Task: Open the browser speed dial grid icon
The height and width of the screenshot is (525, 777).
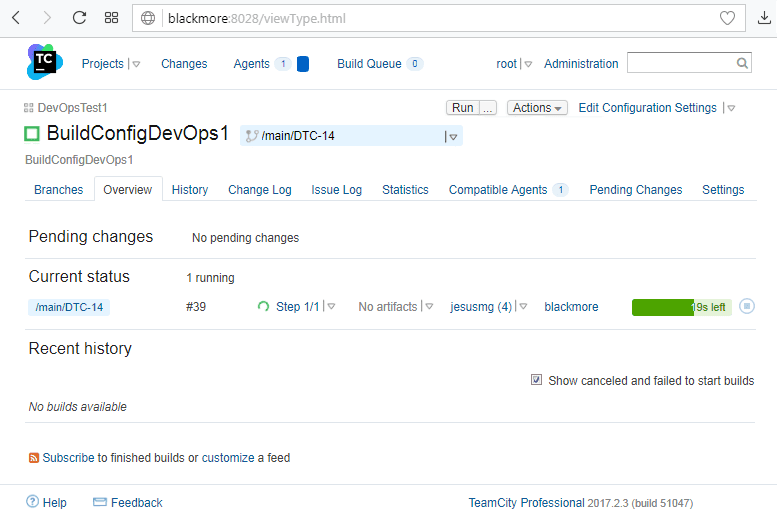Action: pyautogui.click(x=111, y=18)
